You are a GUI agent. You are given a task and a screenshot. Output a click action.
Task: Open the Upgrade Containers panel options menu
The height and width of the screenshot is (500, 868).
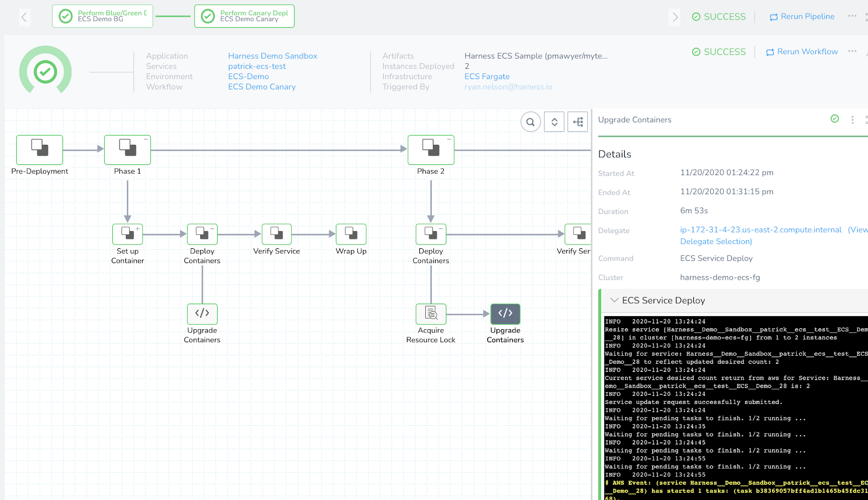click(x=852, y=120)
